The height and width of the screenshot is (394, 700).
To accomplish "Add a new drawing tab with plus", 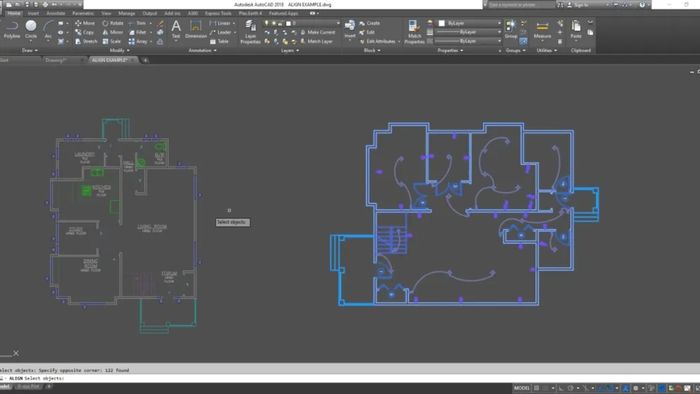I will point(145,60).
